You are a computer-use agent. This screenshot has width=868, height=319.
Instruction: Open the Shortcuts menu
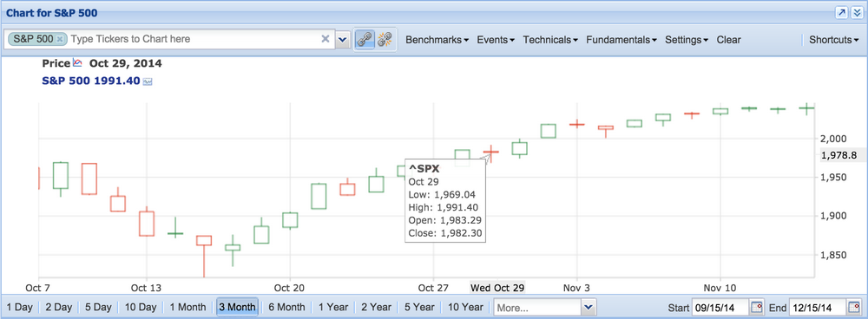coord(833,40)
